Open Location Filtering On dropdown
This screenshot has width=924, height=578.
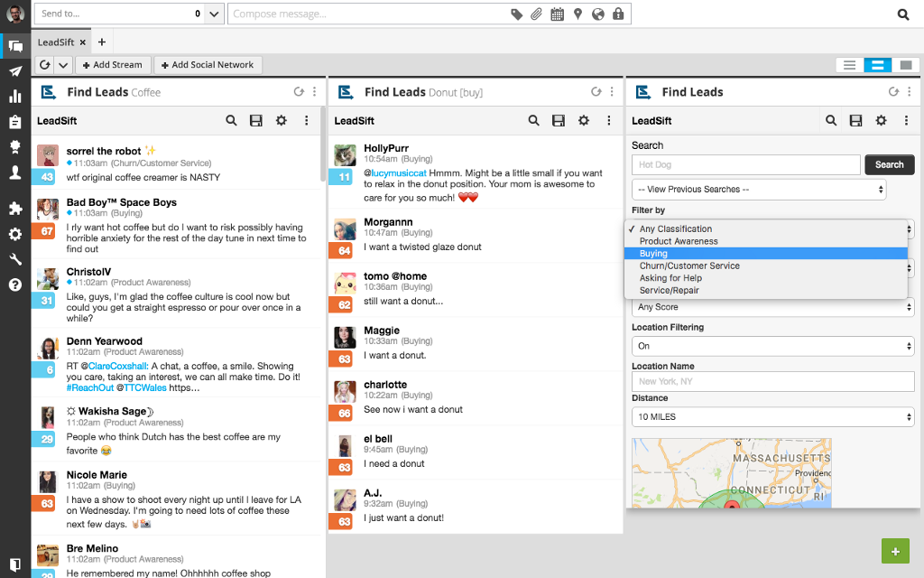click(x=772, y=346)
